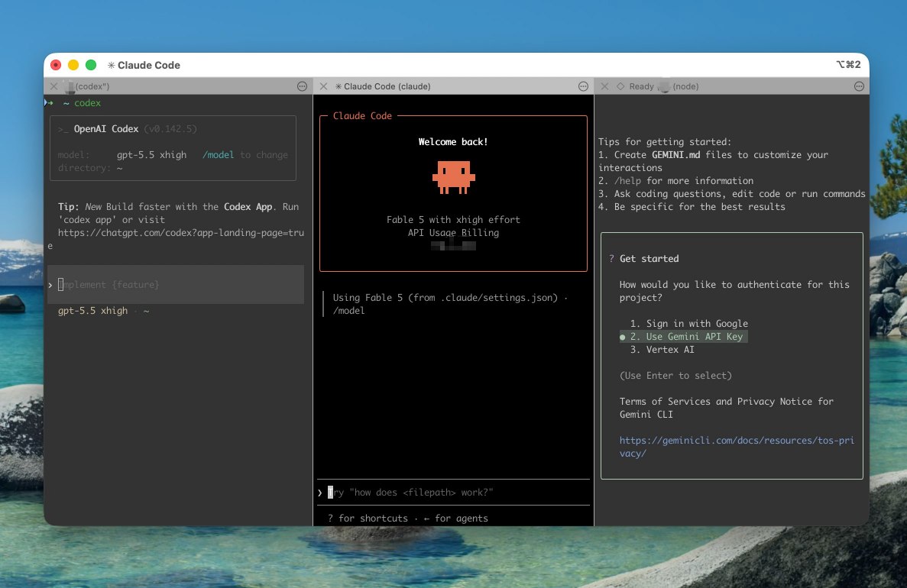Click '? for shortcuts' hint
The width and height of the screenshot is (907, 588).
(368, 519)
